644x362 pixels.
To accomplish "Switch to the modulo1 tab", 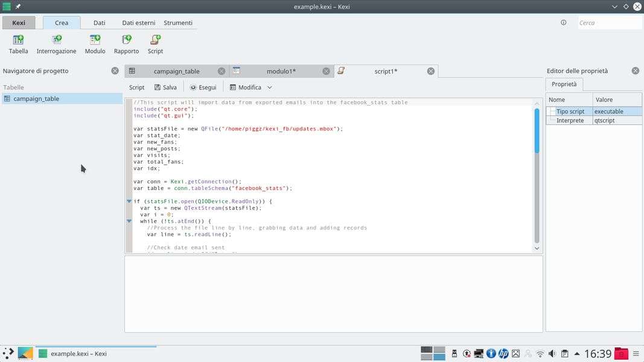I will coord(281,71).
